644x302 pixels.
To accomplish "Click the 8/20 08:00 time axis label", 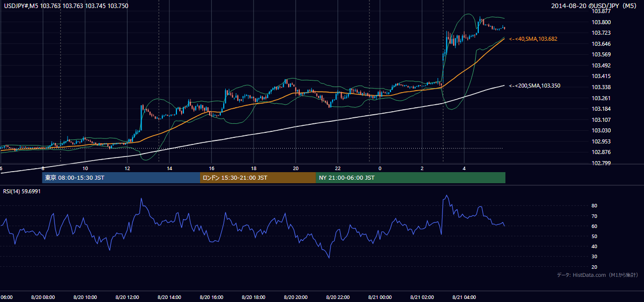I will [x=43, y=297].
